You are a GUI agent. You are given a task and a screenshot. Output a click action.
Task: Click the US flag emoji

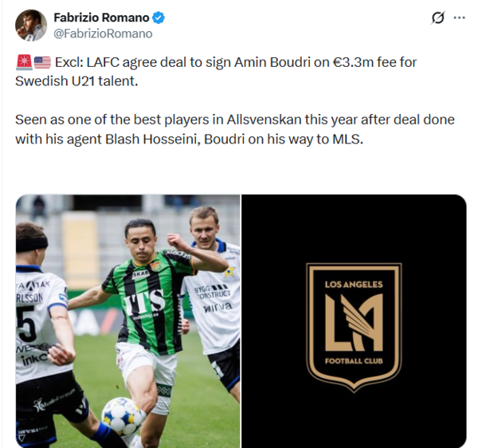click(42, 62)
